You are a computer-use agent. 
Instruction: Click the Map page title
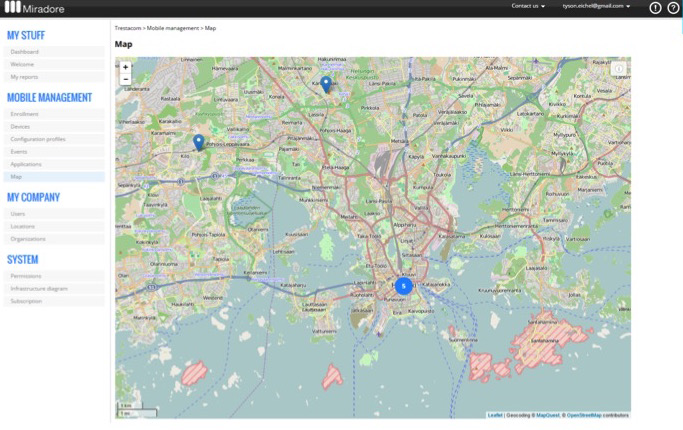(x=124, y=44)
